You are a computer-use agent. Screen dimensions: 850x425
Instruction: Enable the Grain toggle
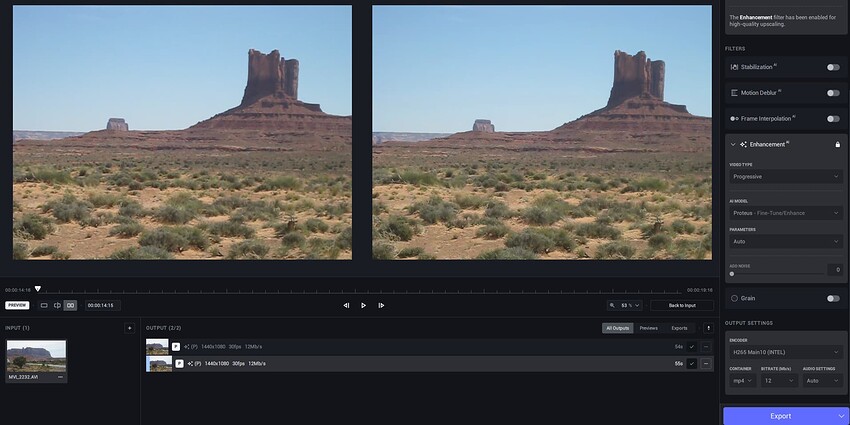pos(832,298)
